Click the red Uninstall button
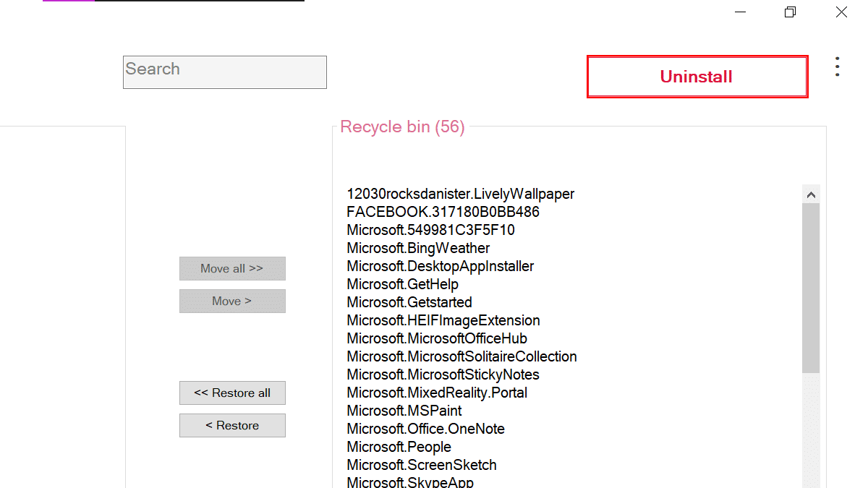The height and width of the screenshot is (488, 868). (x=697, y=77)
